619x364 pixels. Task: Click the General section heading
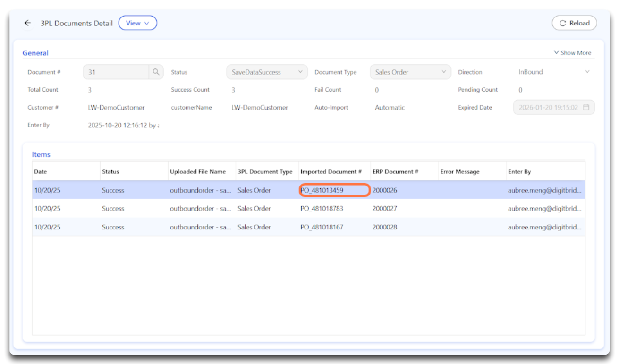click(35, 53)
